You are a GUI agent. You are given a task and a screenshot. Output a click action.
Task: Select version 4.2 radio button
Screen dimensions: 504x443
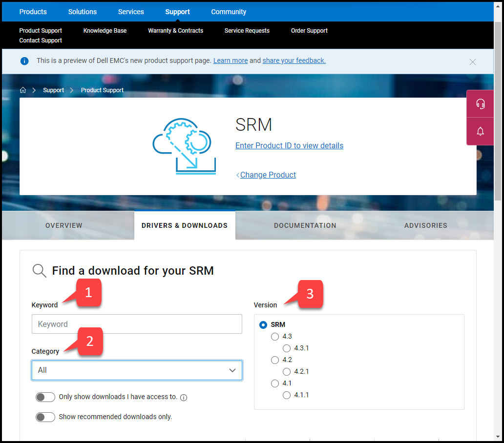[275, 360]
